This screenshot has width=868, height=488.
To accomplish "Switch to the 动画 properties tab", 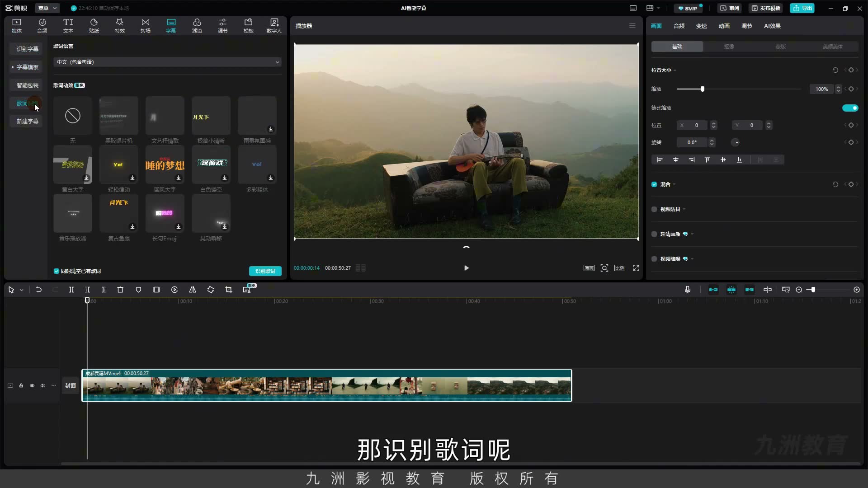I will click(724, 26).
